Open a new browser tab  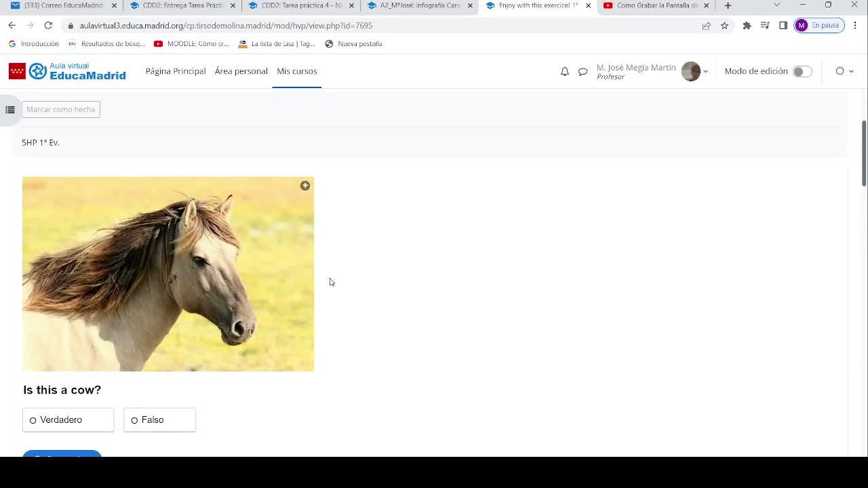click(x=728, y=5)
